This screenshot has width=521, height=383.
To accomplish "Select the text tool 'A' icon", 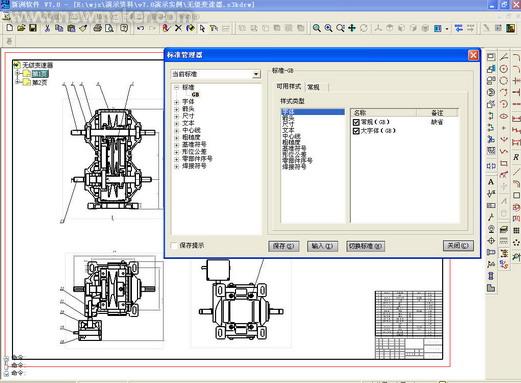I will [491, 182].
